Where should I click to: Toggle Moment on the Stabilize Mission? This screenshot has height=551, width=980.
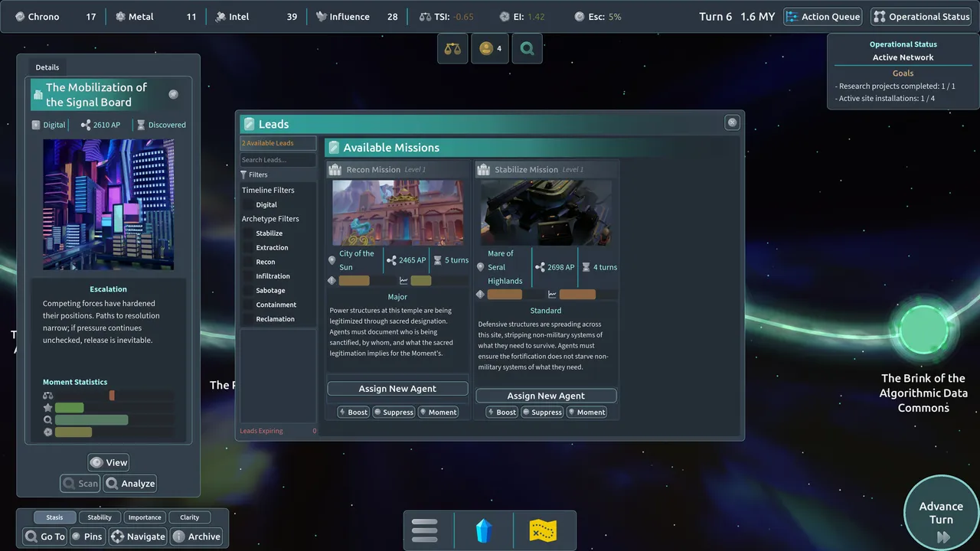pyautogui.click(x=586, y=412)
